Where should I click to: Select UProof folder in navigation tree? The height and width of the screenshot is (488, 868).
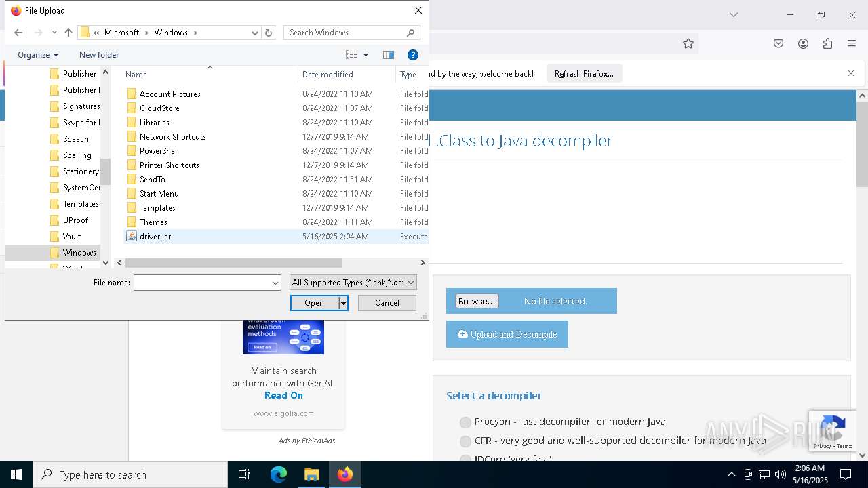pos(75,220)
